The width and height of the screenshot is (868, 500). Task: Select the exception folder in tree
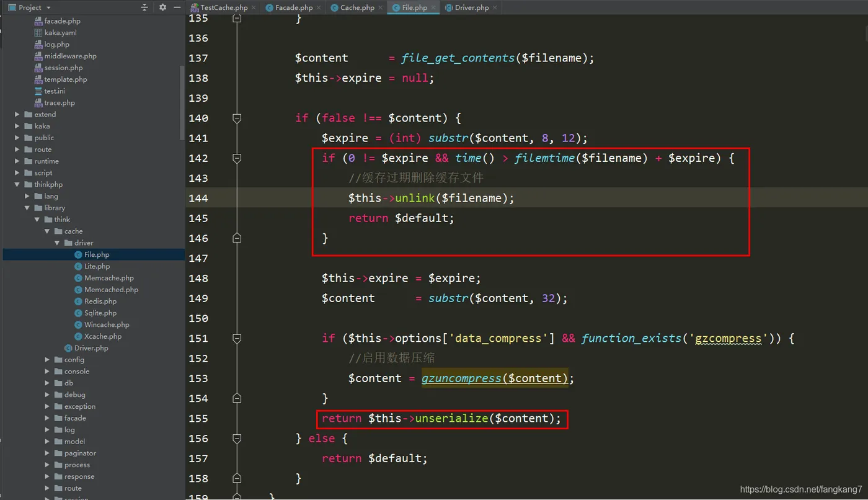pos(80,406)
